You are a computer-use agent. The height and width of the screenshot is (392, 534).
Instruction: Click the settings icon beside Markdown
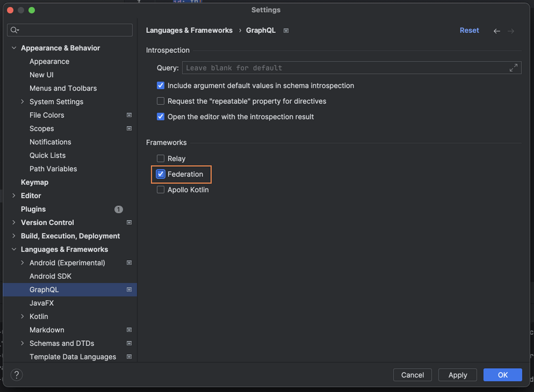pos(129,330)
